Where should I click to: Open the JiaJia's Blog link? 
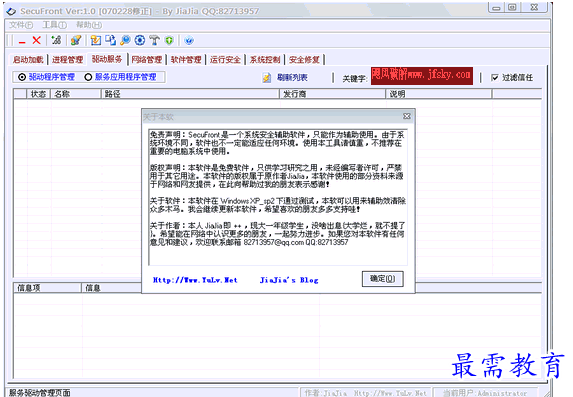click(x=289, y=280)
